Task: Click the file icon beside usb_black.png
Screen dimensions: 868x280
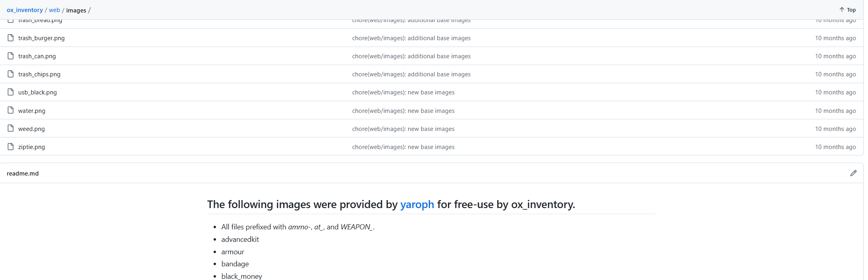Action: [x=11, y=92]
